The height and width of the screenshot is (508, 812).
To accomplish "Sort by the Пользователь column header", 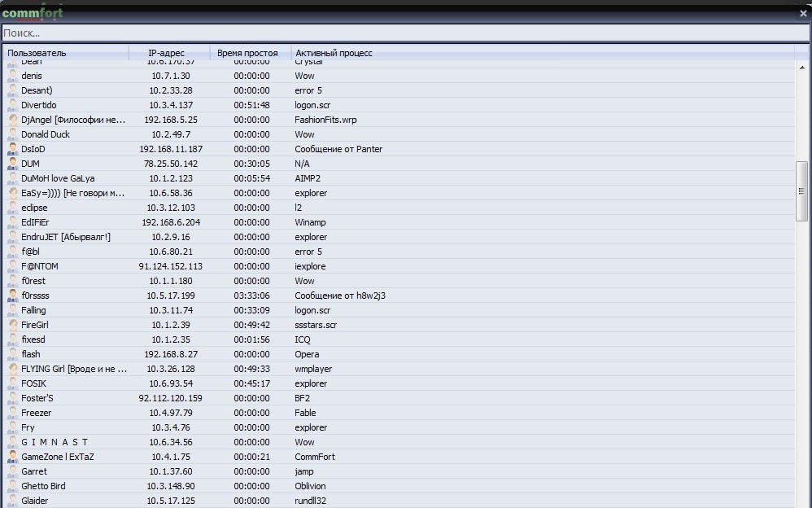I will click(x=65, y=53).
